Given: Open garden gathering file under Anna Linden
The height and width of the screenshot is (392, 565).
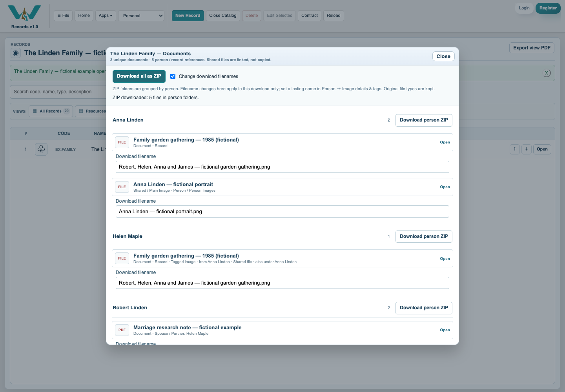Looking at the screenshot, I should click(445, 142).
